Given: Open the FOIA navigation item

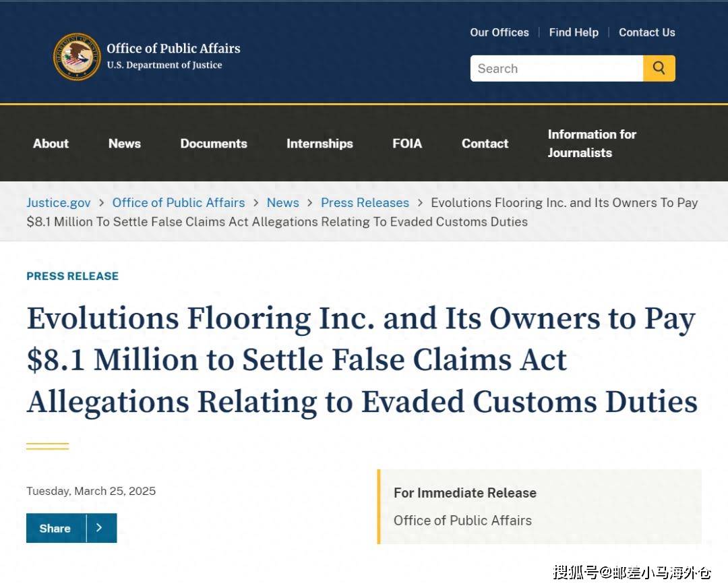Looking at the screenshot, I should (x=407, y=144).
